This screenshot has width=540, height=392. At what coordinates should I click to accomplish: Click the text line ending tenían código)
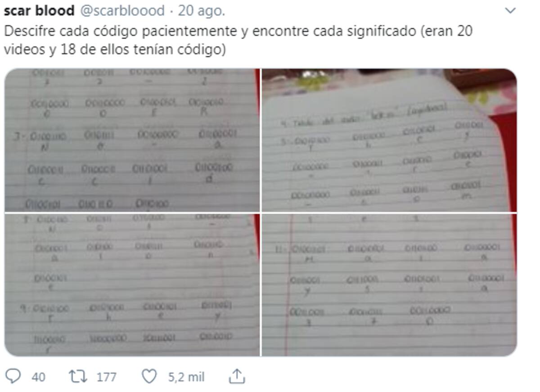pyautogui.click(x=114, y=49)
